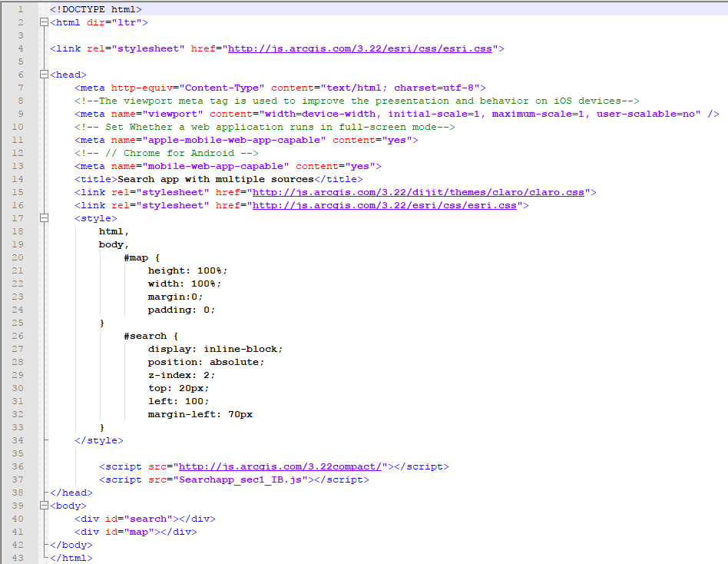This screenshot has height=564, width=728.
Task: Click the closing brace on line 25
Action: click(x=102, y=323)
